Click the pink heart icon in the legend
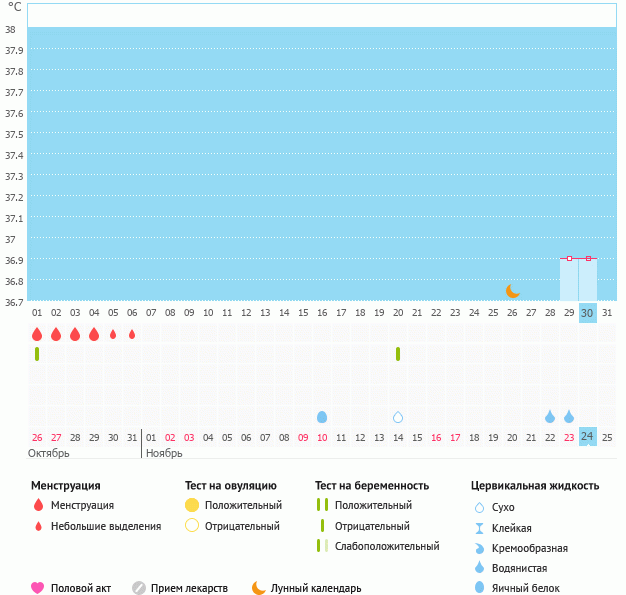626x595 pixels. 38,588
